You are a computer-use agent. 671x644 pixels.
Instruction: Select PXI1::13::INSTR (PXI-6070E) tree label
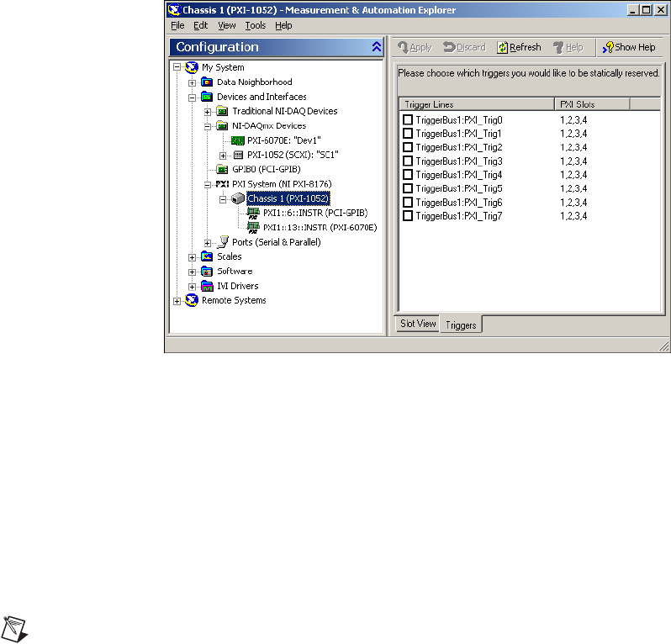coord(320,228)
